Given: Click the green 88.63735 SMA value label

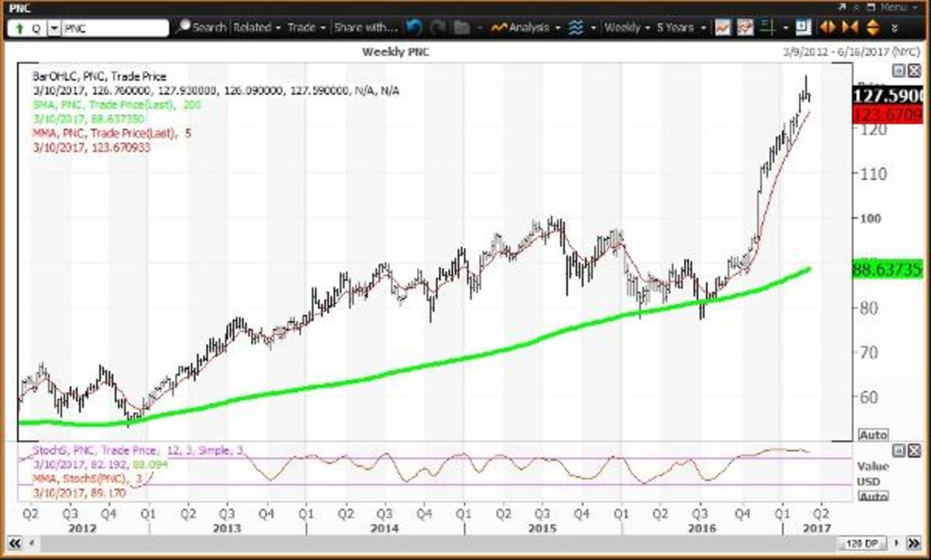Looking at the screenshot, I should (888, 268).
